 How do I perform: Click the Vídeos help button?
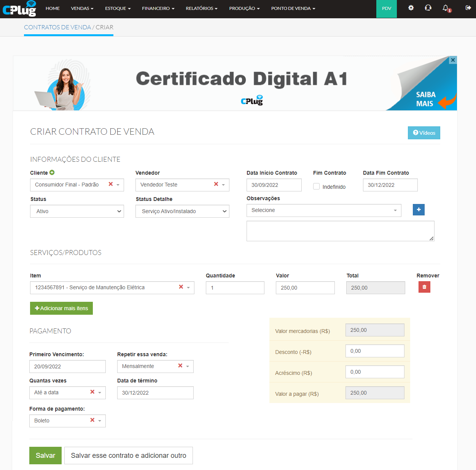click(424, 133)
